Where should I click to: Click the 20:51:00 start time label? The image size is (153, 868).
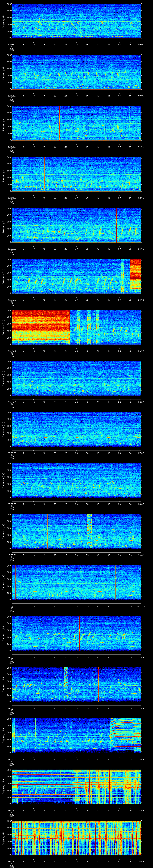click(12, 197)
